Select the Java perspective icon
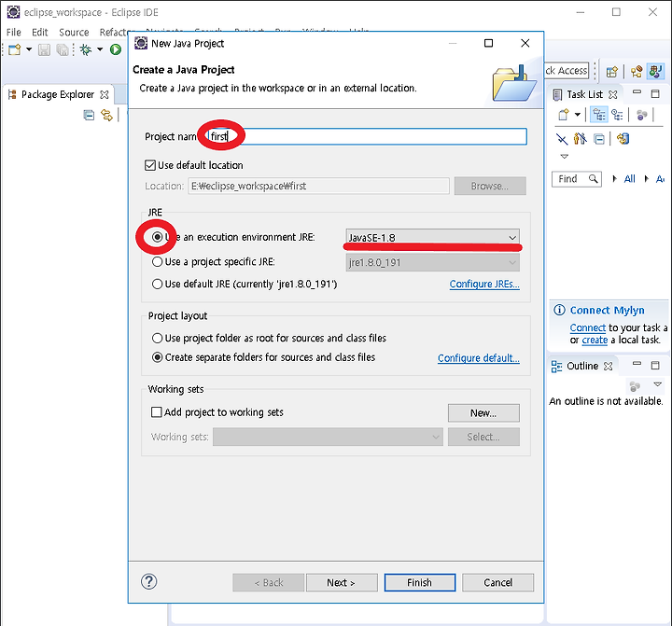672x626 pixels. tap(656, 71)
